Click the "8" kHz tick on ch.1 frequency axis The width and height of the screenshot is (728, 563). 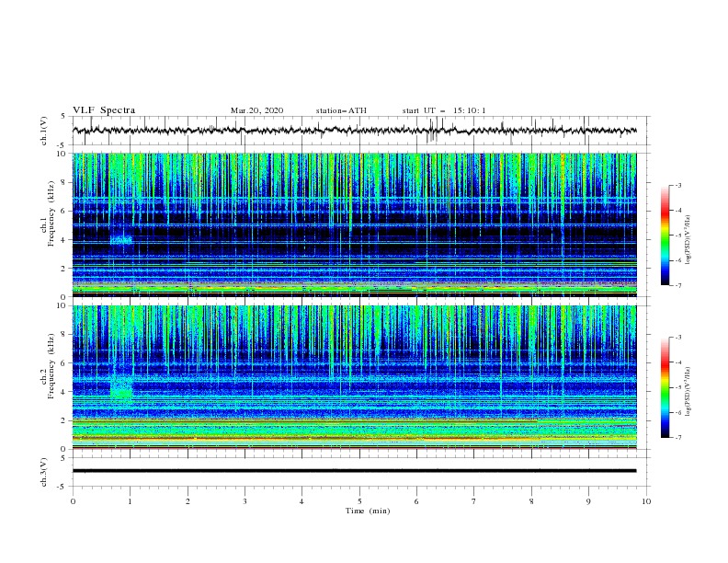(x=63, y=182)
